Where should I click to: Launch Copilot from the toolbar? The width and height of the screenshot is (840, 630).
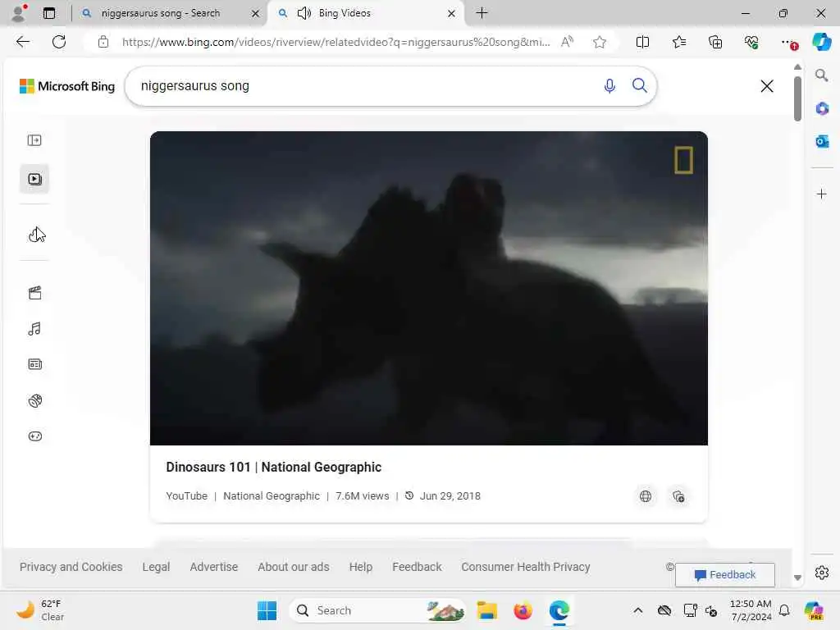coord(821,42)
